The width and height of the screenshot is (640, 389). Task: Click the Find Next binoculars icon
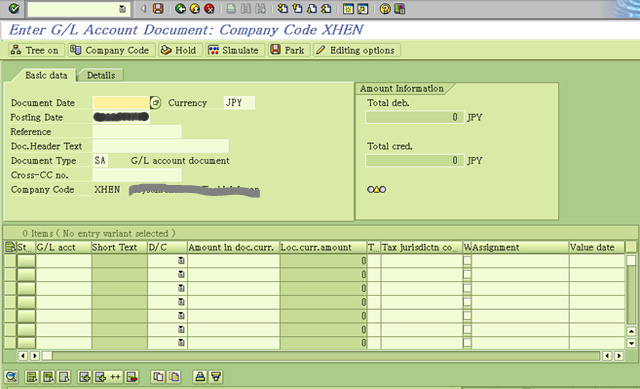click(260, 9)
